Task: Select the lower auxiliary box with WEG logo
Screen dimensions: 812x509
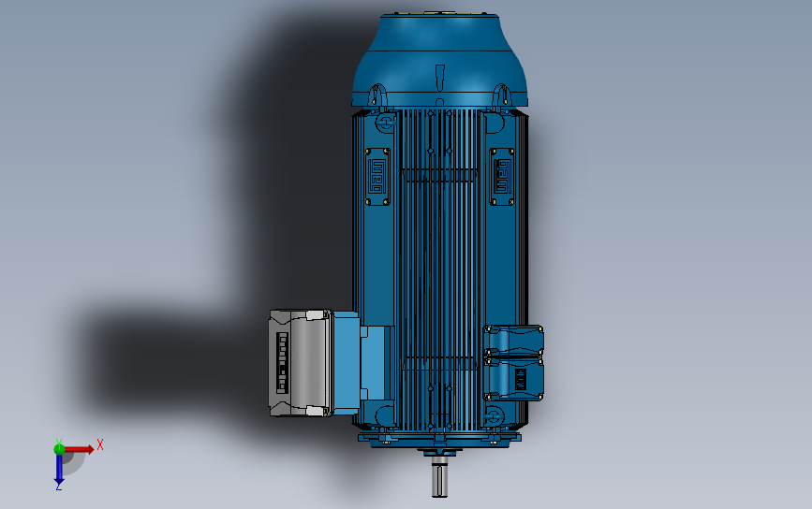Action: click(x=514, y=379)
